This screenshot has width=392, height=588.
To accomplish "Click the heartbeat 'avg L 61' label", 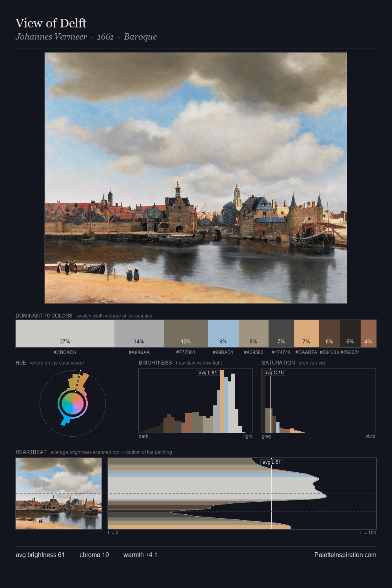I will tap(272, 462).
